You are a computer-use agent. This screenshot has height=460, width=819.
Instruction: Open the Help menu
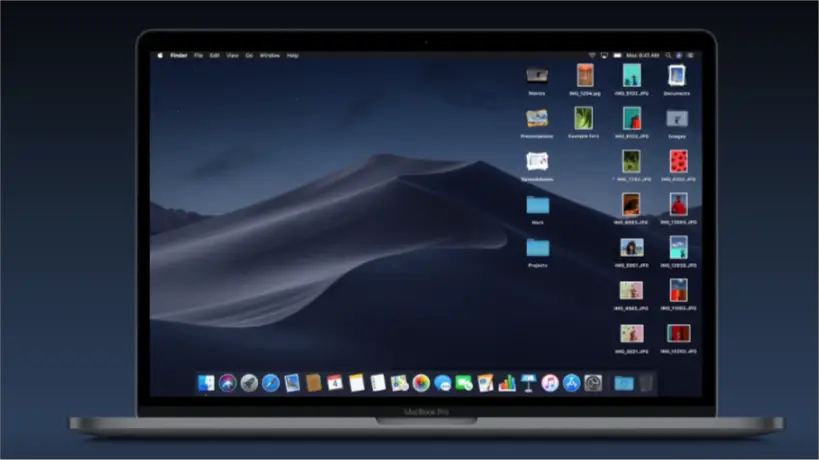click(x=292, y=55)
